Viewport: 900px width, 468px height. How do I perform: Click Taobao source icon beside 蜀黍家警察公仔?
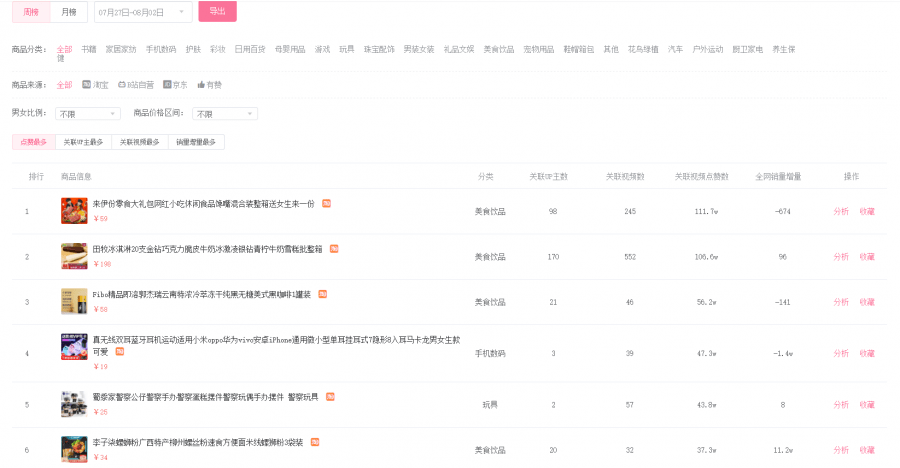coord(330,397)
